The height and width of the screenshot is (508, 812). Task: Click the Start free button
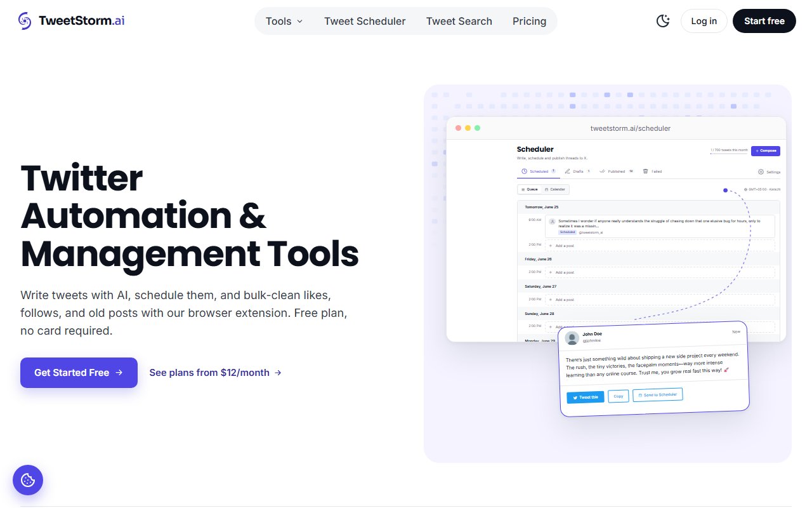point(764,21)
